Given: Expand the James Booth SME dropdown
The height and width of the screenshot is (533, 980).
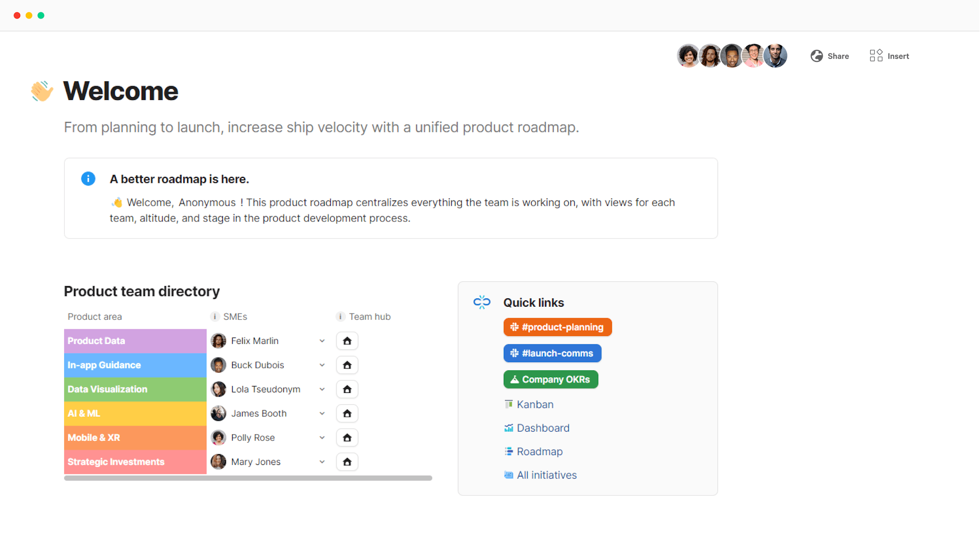Looking at the screenshot, I should point(322,413).
